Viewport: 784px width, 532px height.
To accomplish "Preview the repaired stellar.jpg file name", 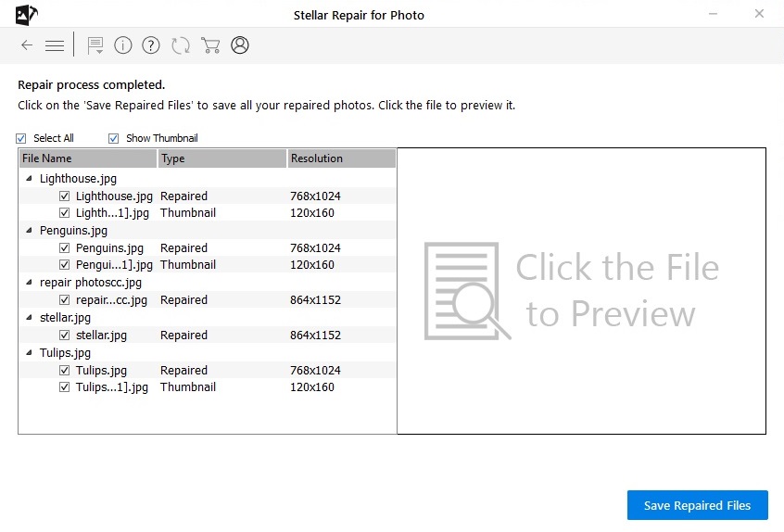I will 101,335.
